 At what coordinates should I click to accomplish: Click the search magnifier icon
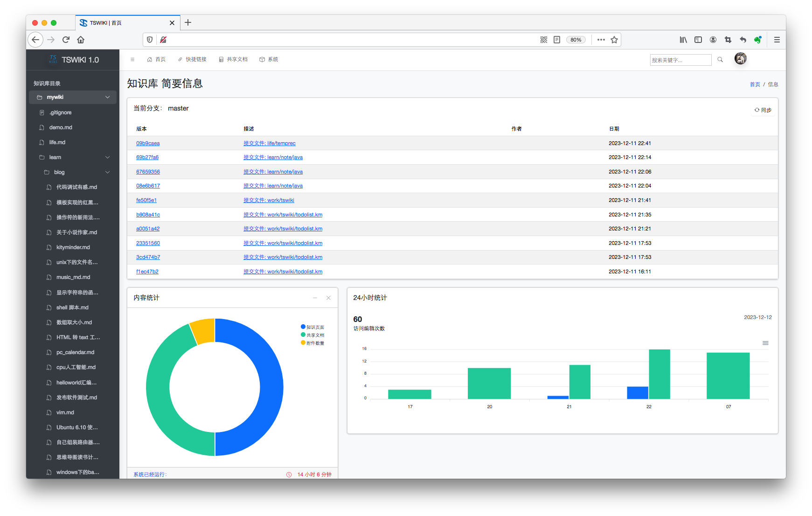(x=720, y=59)
